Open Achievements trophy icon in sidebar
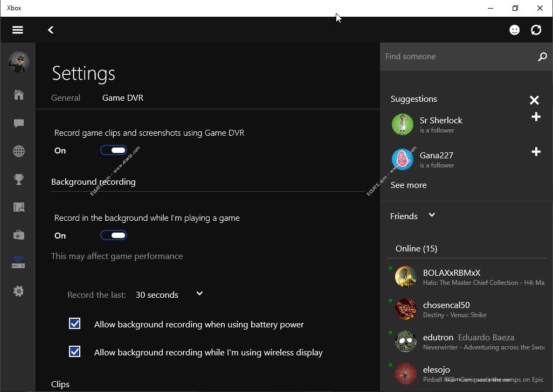This screenshot has height=392, width=553. point(19,179)
